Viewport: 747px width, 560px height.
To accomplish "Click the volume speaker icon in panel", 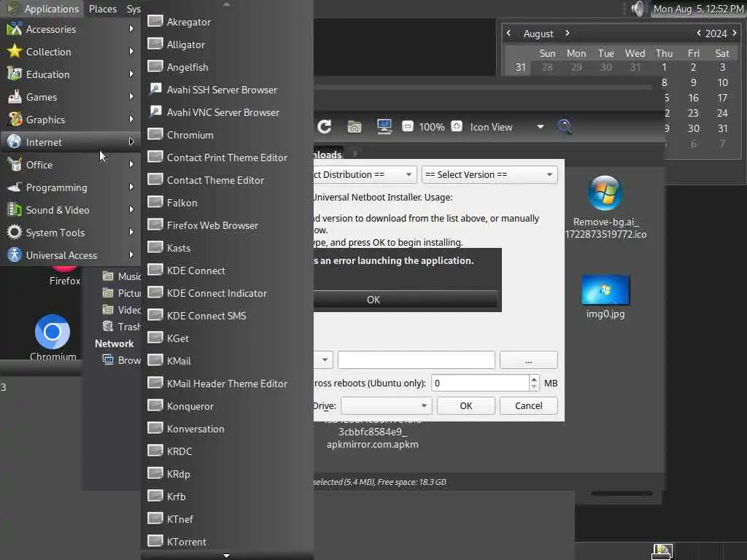I will point(638,9).
